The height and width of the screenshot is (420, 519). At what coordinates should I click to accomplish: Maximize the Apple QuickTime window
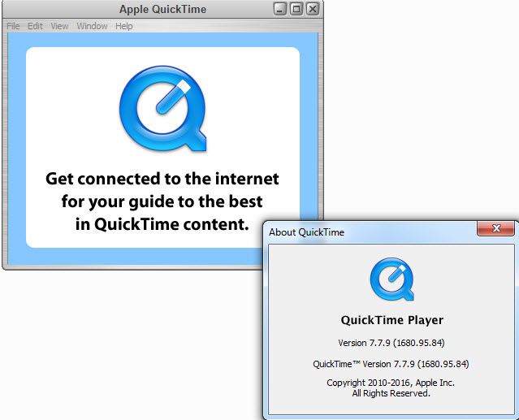pos(296,9)
